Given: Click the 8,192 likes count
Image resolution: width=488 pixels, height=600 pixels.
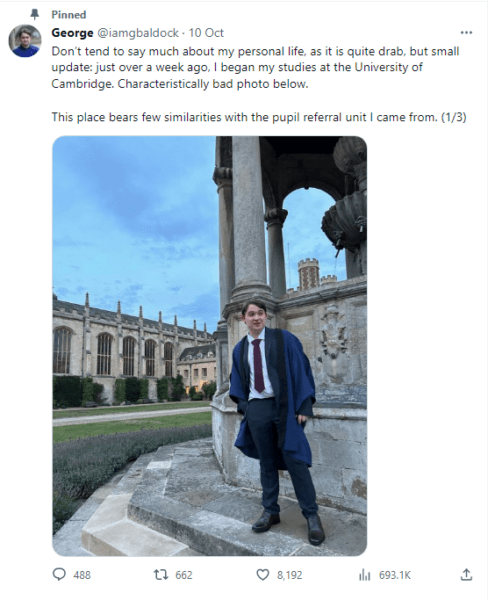Looking at the screenshot, I should point(289,575).
